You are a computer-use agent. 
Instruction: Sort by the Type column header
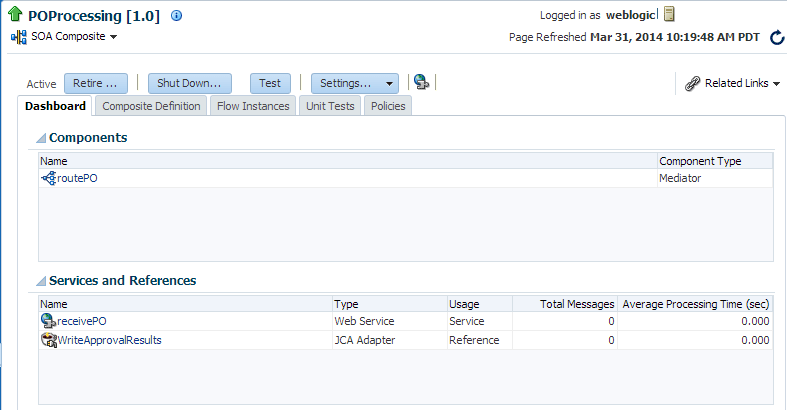389,304
